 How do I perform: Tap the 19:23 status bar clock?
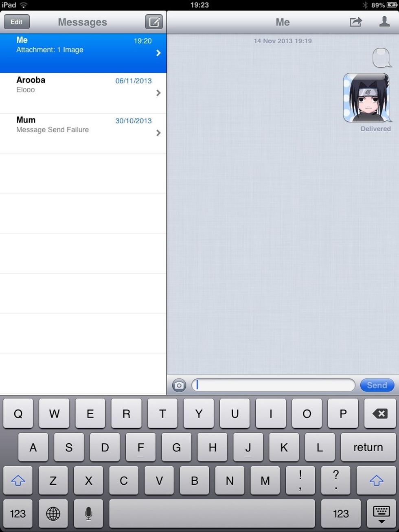(x=199, y=5)
